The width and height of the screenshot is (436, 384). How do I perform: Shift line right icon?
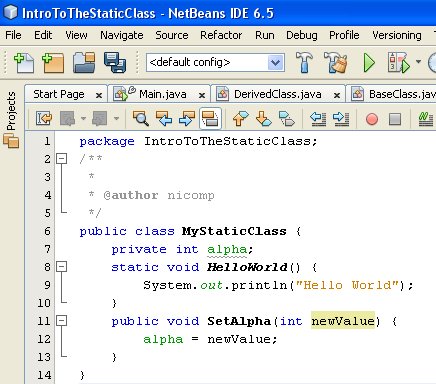pyautogui.click(x=341, y=119)
